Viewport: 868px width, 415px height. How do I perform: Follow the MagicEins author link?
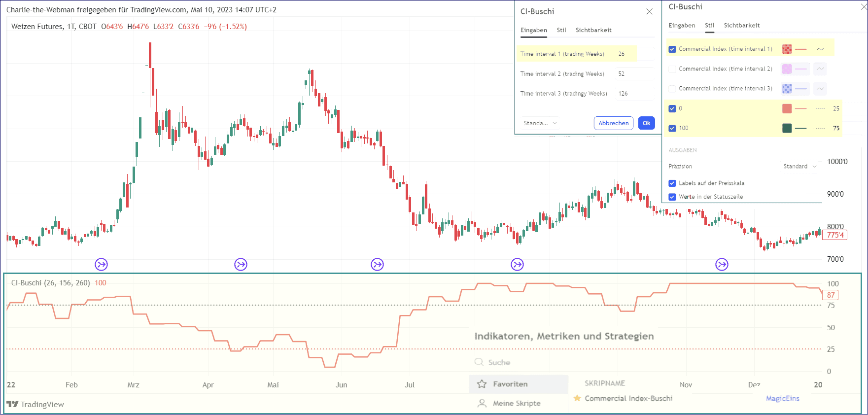coord(782,398)
